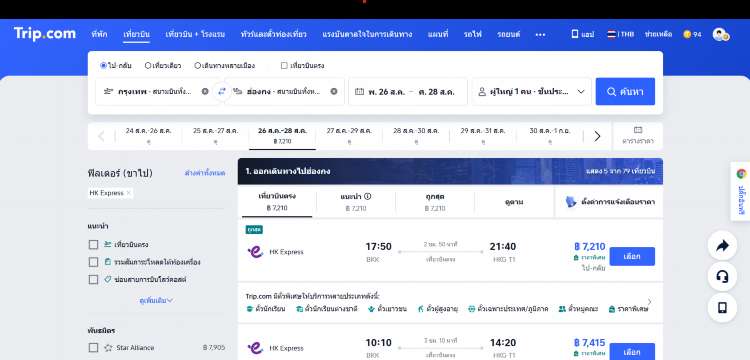Click the ฿7,210 price on first flight
Image resolution: width=750 pixels, height=360 pixels.
[x=590, y=247]
